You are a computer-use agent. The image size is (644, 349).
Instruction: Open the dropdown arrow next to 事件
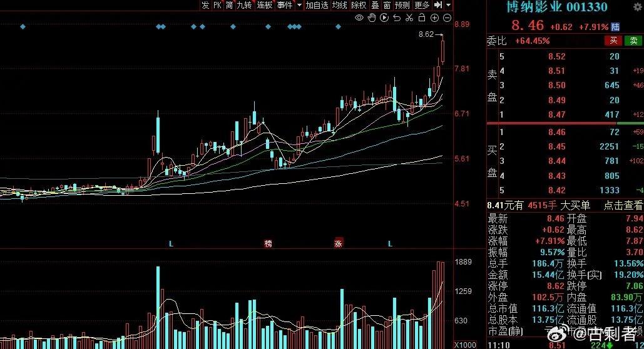(x=299, y=5)
